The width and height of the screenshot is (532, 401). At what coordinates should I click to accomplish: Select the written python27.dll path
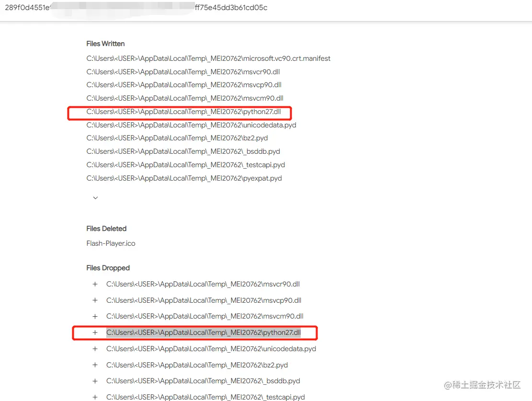tap(183, 112)
